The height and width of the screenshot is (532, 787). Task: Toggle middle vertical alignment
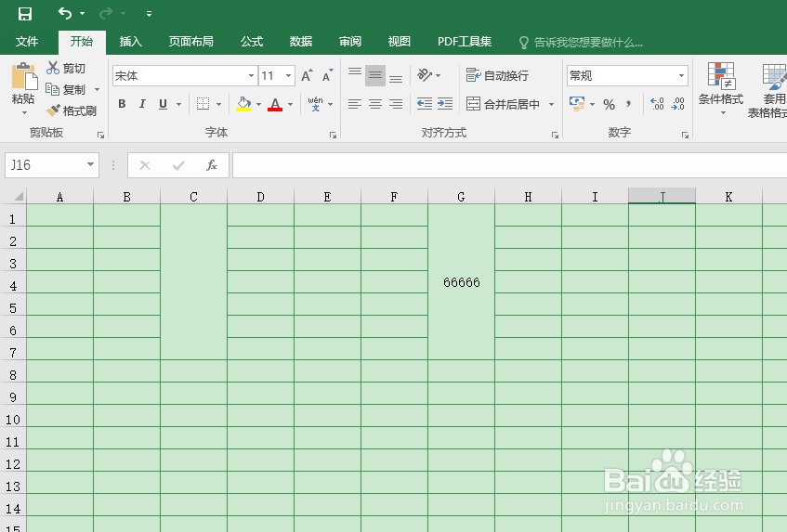(x=375, y=75)
